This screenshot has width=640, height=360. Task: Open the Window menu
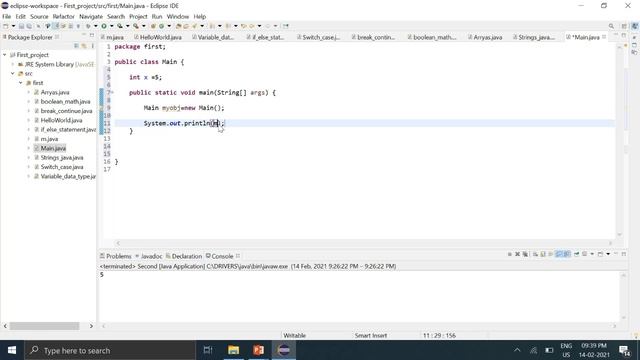(178, 16)
